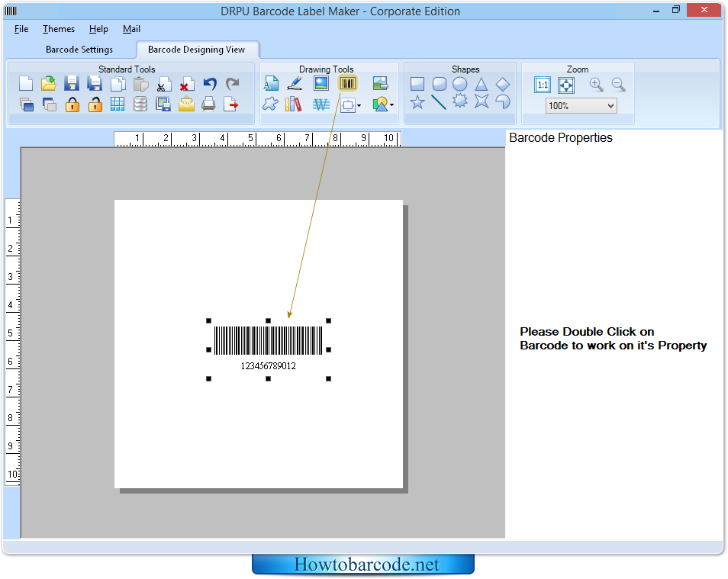Click the grey Redo arrow
Viewport: 728px width, 579px height.
click(233, 84)
